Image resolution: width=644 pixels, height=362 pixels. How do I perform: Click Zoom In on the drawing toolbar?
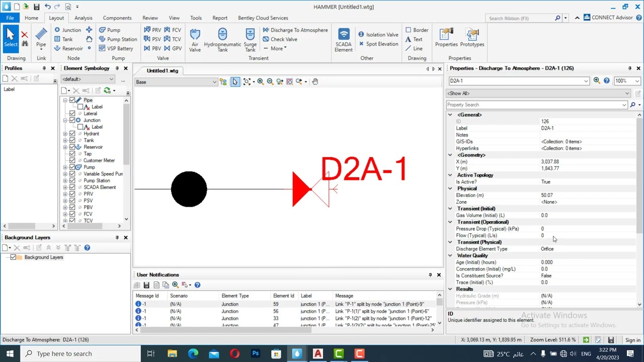coord(260,81)
